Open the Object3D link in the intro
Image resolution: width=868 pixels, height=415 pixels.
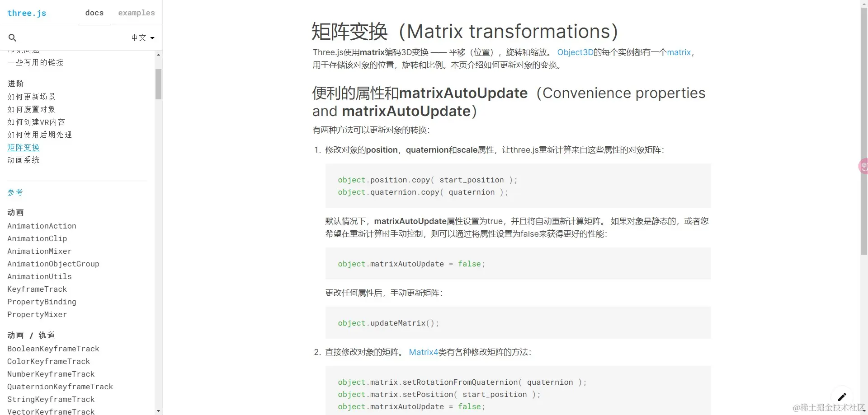click(x=575, y=52)
